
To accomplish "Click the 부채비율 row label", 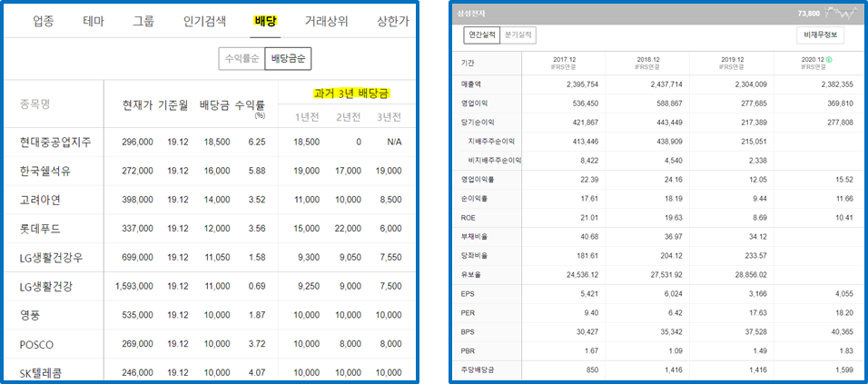I will click(474, 236).
